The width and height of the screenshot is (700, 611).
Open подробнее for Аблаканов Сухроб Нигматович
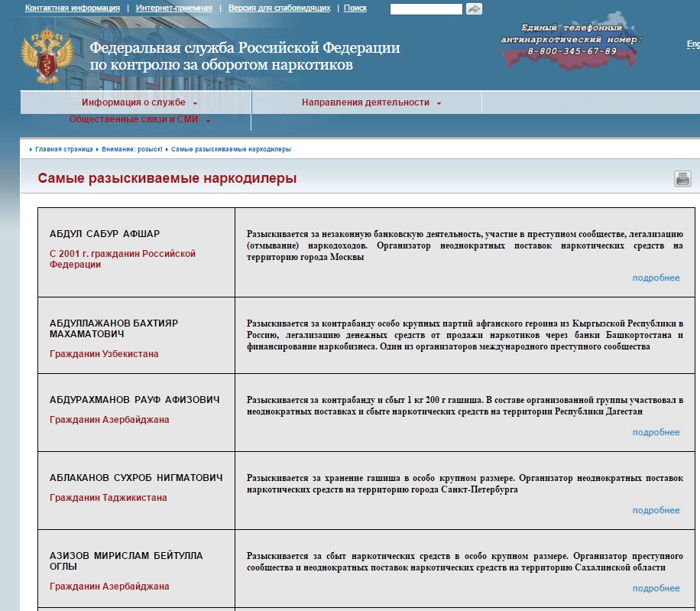pos(656,510)
